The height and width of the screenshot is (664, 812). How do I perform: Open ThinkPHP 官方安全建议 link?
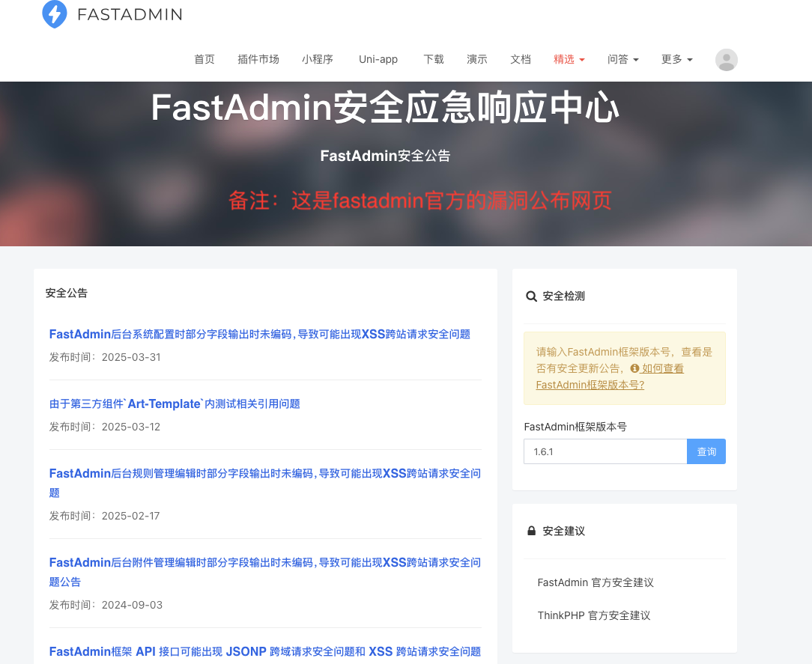point(594,615)
